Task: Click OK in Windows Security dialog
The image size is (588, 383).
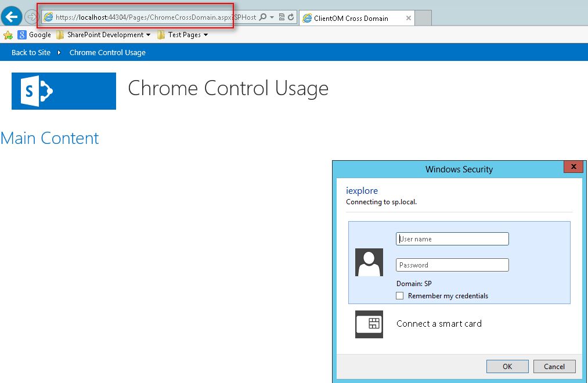Action: [507, 367]
